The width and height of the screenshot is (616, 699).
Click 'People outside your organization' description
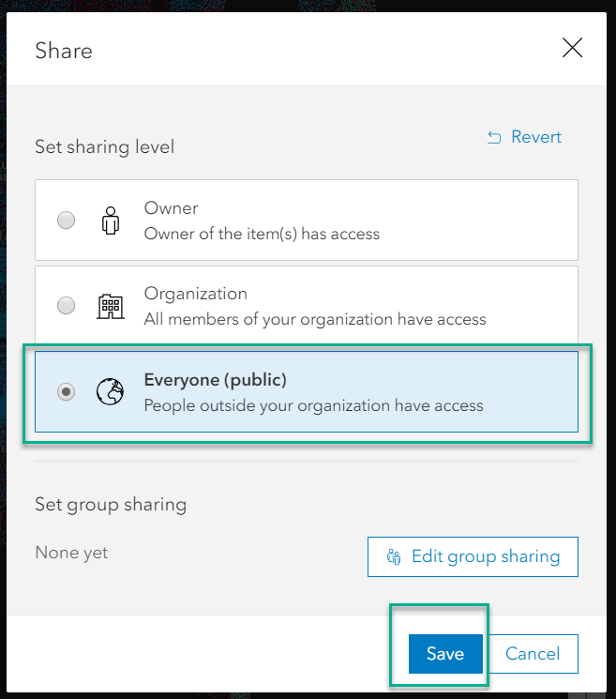(313, 405)
